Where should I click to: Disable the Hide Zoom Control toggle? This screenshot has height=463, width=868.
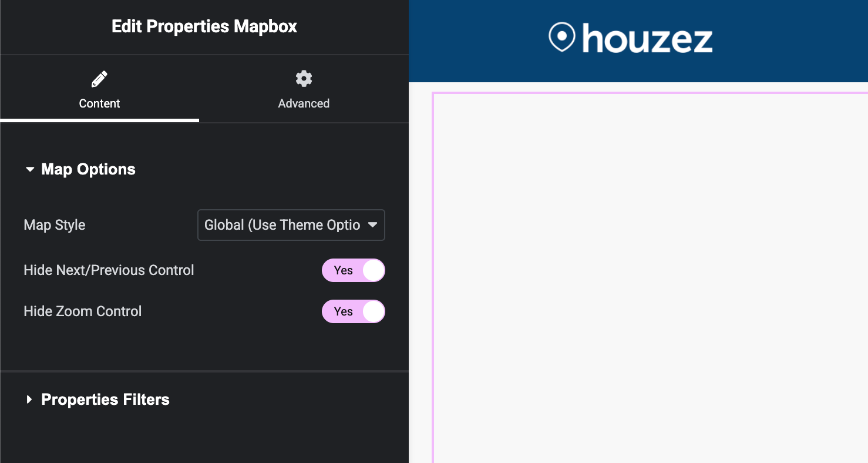353,311
